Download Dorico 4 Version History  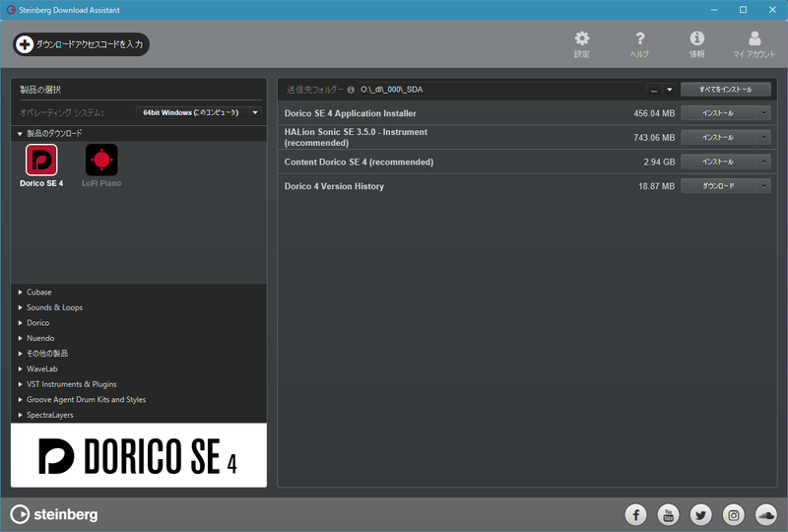[x=718, y=186]
